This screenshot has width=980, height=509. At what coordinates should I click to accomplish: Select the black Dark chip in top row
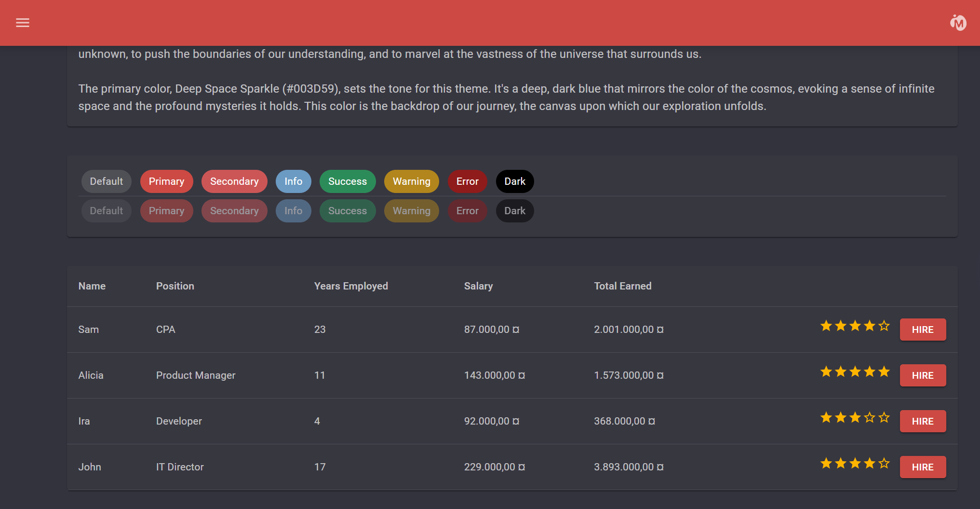(x=514, y=181)
